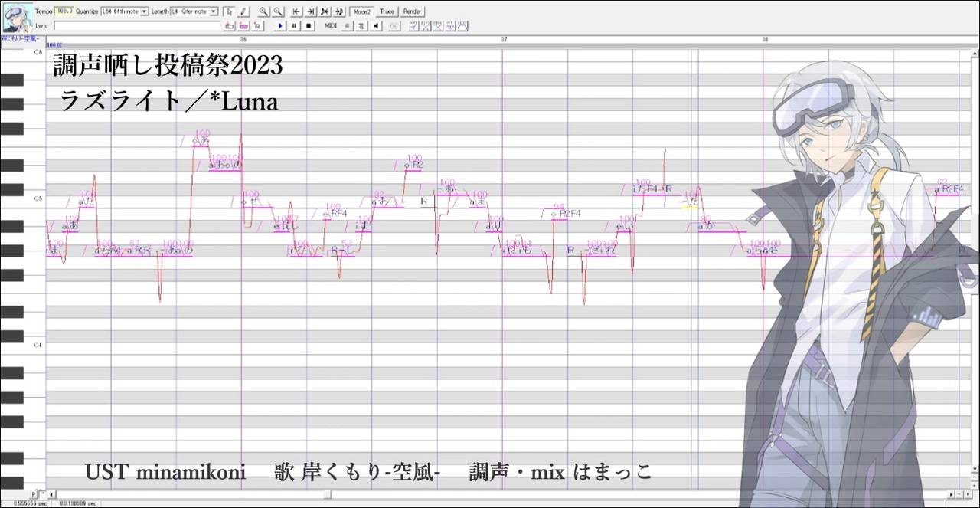Click the C6 piano key label
Screen dimensions: 980x508
coord(38,52)
